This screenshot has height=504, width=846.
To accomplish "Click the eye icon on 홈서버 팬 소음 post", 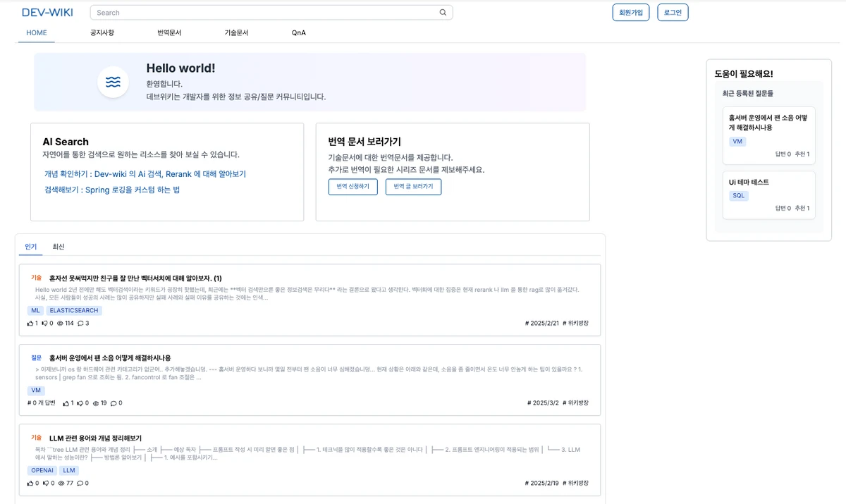I will [96, 403].
